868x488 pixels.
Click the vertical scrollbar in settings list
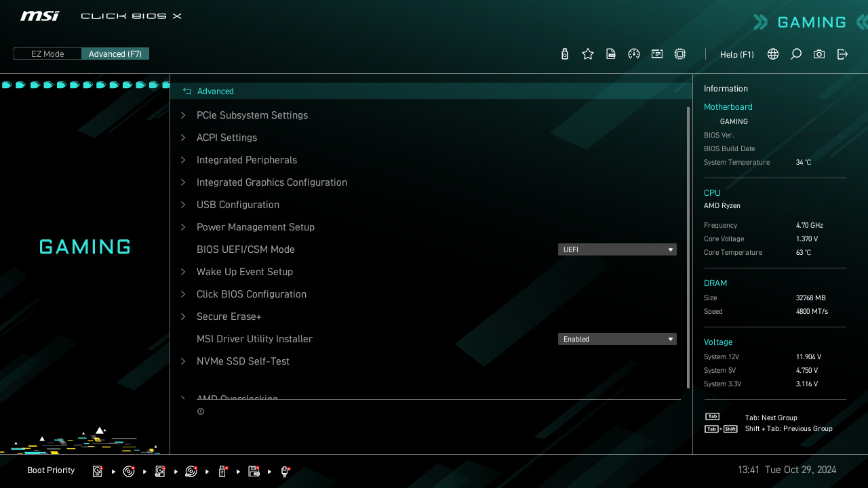[x=688, y=247]
